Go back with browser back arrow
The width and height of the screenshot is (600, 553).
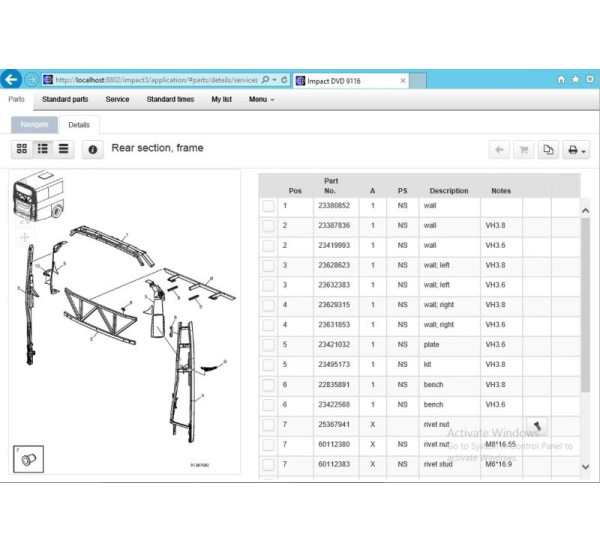point(12,79)
